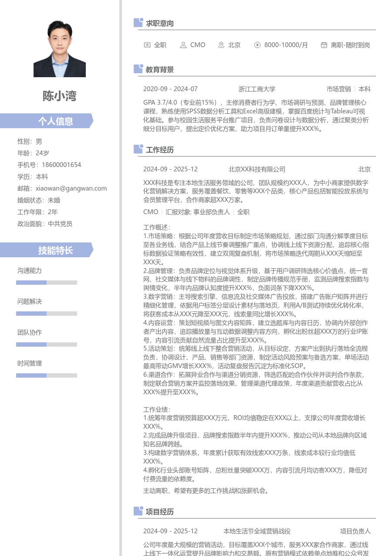Image resolution: width=392 pixels, height=556 pixels.
Task: Click the 求职意向 section title
Action: [x=160, y=23]
